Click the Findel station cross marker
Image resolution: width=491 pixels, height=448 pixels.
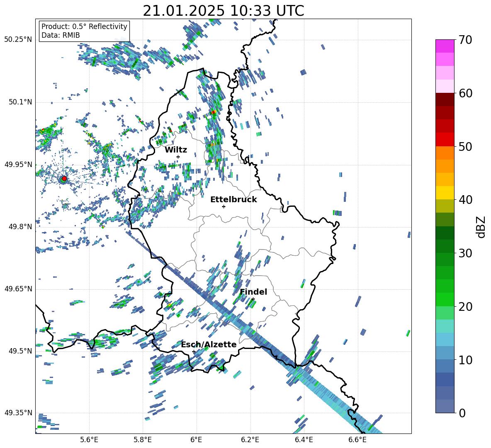[x=253, y=299]
